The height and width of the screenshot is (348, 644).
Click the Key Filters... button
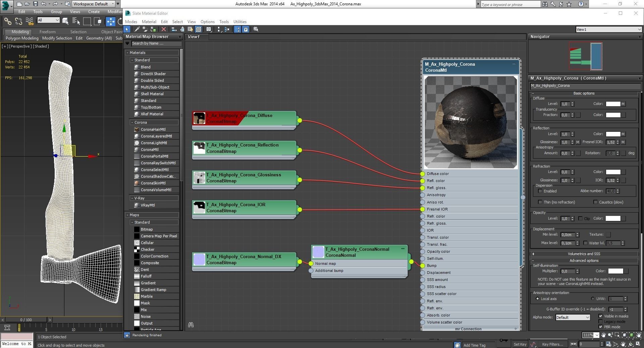pos(552,344)
